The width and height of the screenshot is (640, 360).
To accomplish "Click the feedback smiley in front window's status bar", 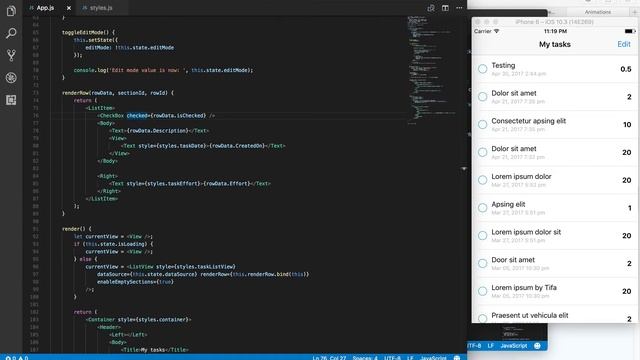I will [x=457, y=358].
